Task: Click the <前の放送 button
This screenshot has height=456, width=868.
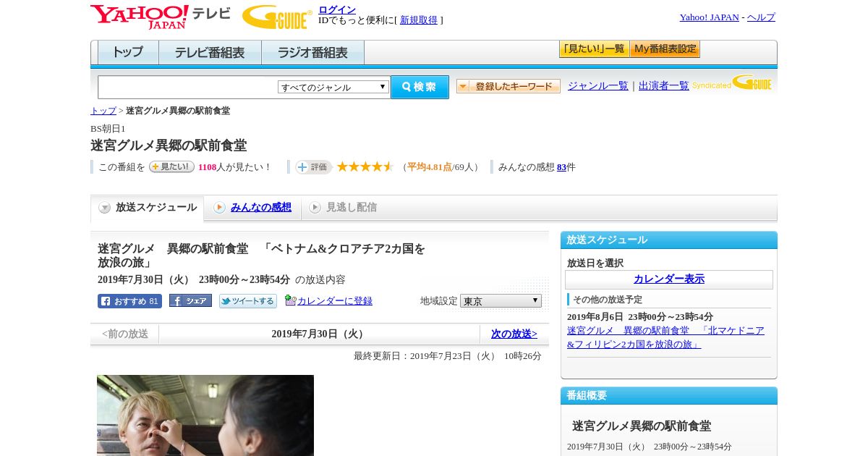Action: pyautogui.click(x=125, y=334)
